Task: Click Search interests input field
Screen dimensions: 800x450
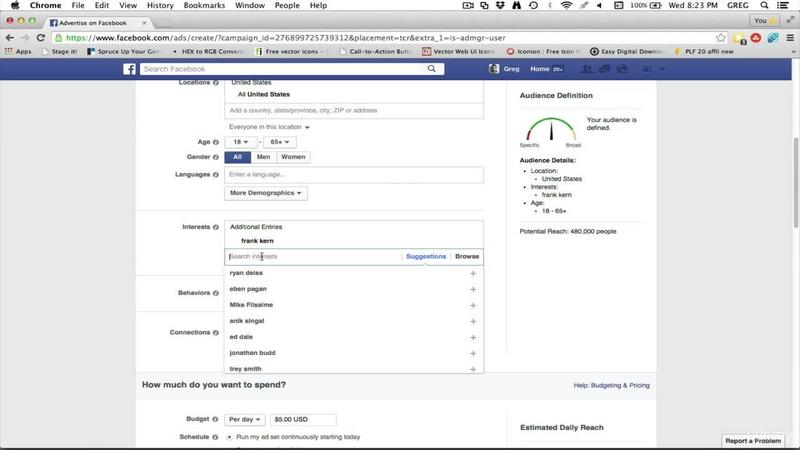Action: pos(313,257)
